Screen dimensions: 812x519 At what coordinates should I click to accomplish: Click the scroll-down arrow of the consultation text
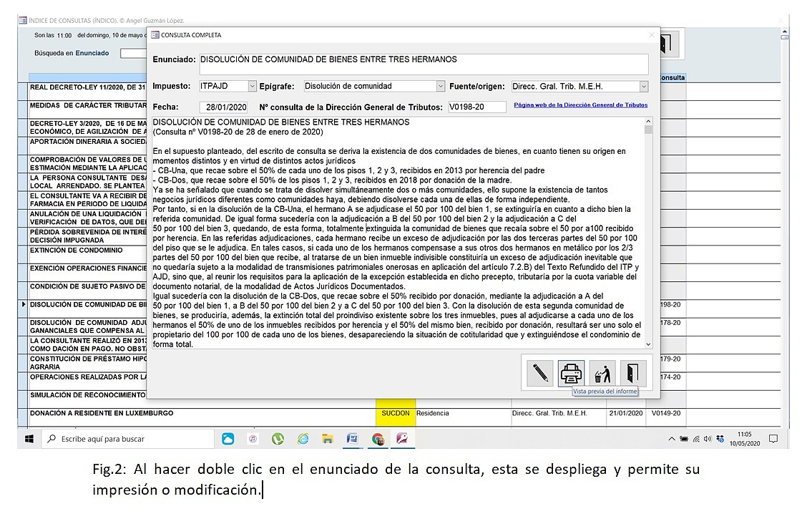coord(648,344)
